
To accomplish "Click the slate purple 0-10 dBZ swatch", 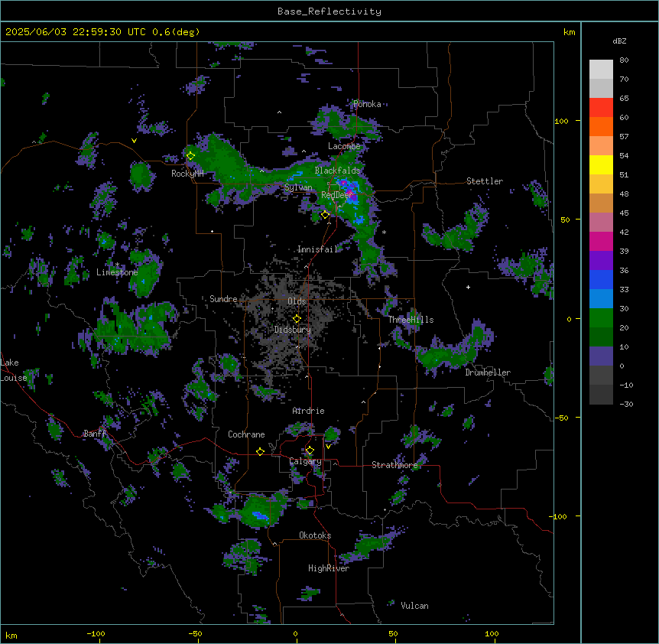I will pyautogui.click(x=601, y=356).
